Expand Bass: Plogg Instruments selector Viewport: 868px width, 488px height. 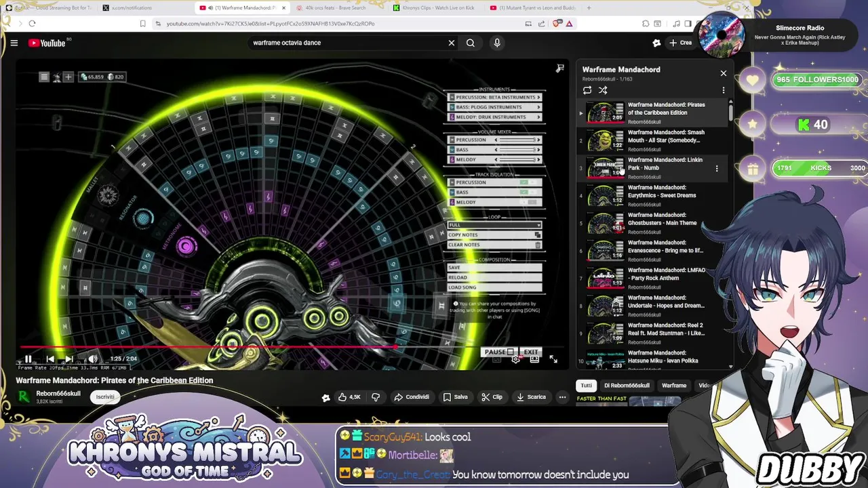pos(494,107)
